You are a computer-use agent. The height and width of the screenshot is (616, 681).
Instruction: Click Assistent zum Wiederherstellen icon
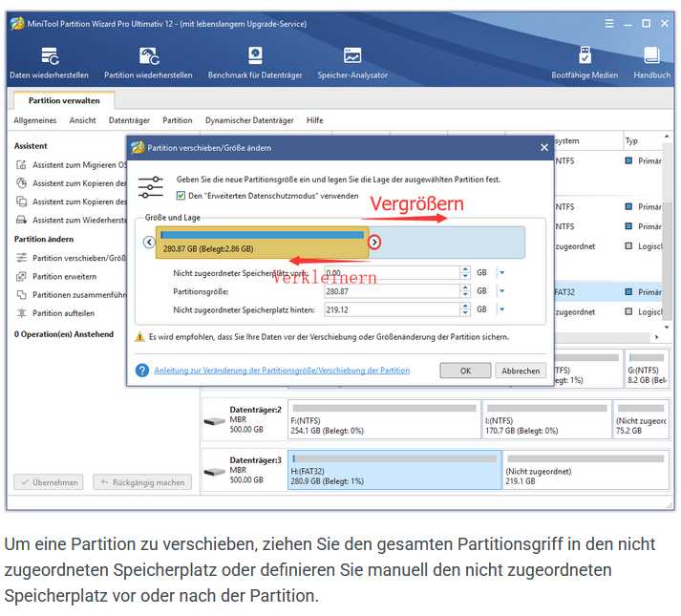(x=21, y=220)
